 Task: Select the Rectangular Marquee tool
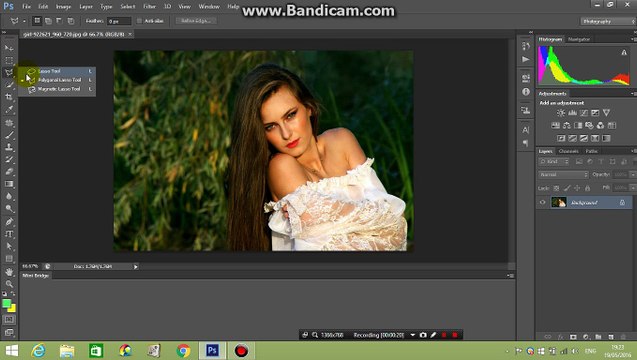tap(9, 61)
